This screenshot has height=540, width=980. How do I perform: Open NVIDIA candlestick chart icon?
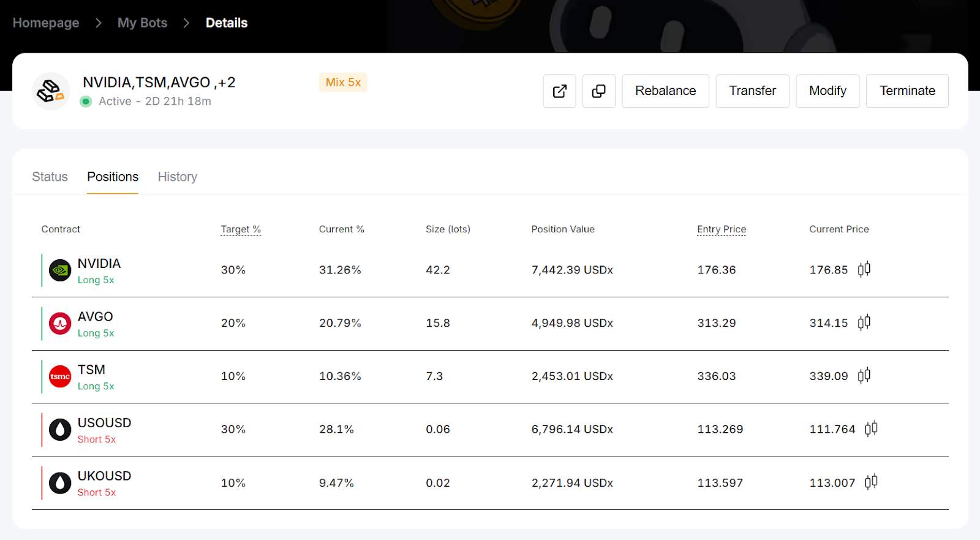click(864, 270)
